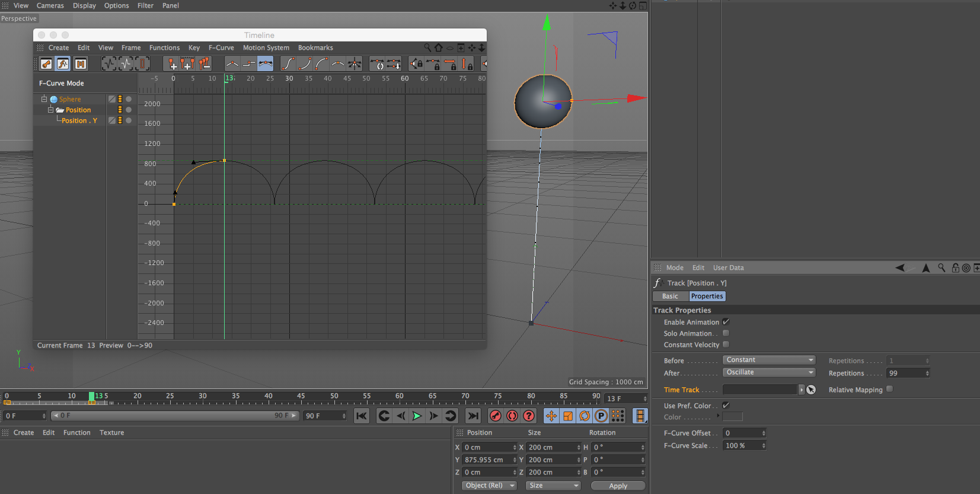Image resolution: width=980 pixels, height=494 pixels.
Task: Toggle Autokeying red circular icon
Action: [x=512, y=416]
